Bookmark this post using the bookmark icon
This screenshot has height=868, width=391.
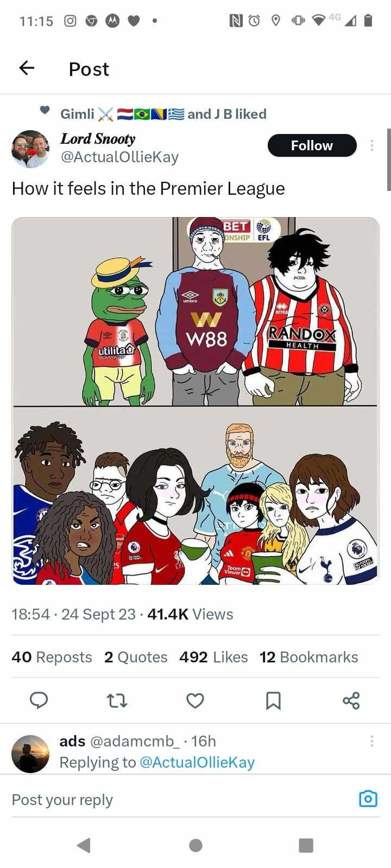click(273, 700)
